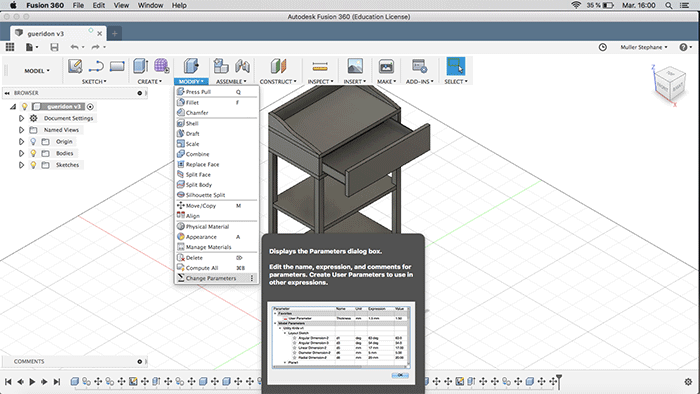This screenshot has height=394, width=700.
Task: Click the Save disk icon
Action: [x=54, y=47]
